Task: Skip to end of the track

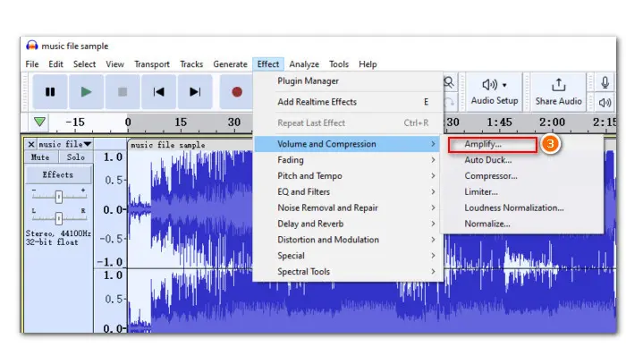Action: pos(194,91)
